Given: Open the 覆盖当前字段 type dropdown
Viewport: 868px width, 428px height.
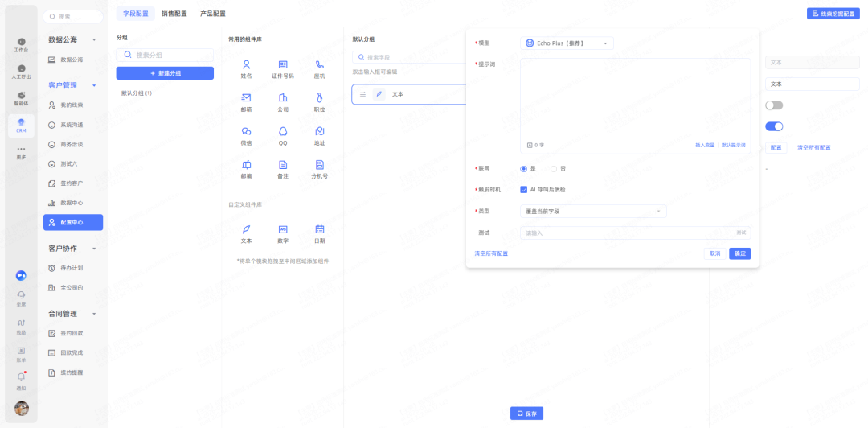Looking at the screenshot, I should (592, 211).
